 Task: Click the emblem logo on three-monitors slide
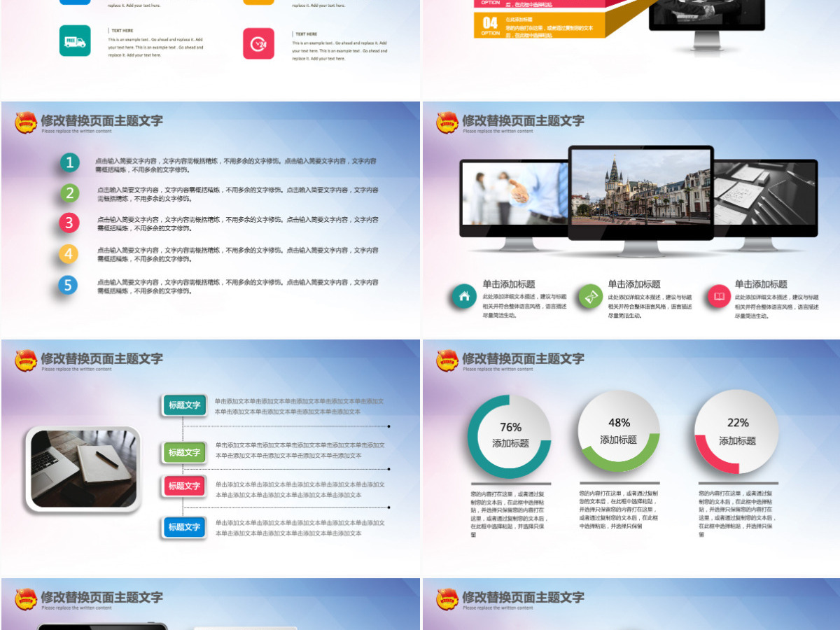pos(447,122)
